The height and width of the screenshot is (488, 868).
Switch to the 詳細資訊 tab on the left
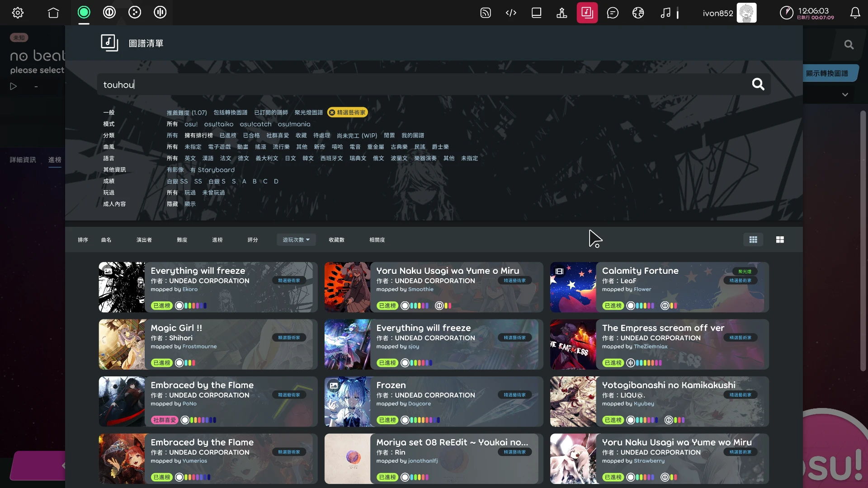pyautogui.click(x=23, y=160)
